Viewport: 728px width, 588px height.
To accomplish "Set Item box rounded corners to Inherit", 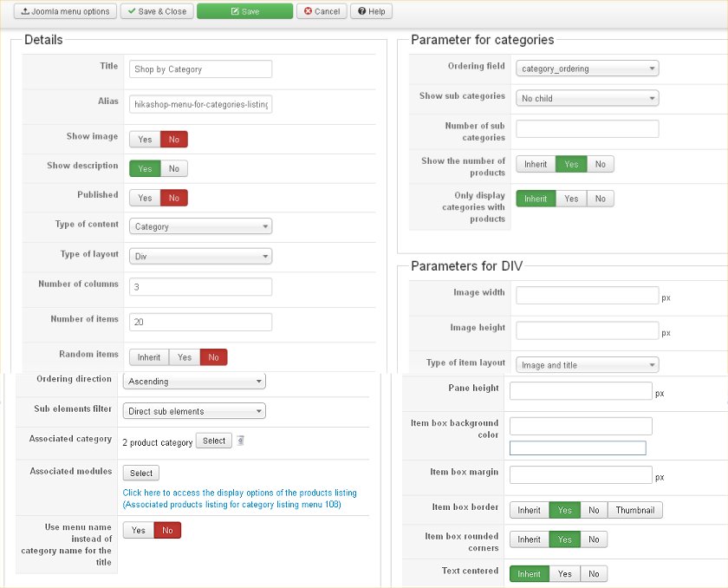I will tap(530, 539).
